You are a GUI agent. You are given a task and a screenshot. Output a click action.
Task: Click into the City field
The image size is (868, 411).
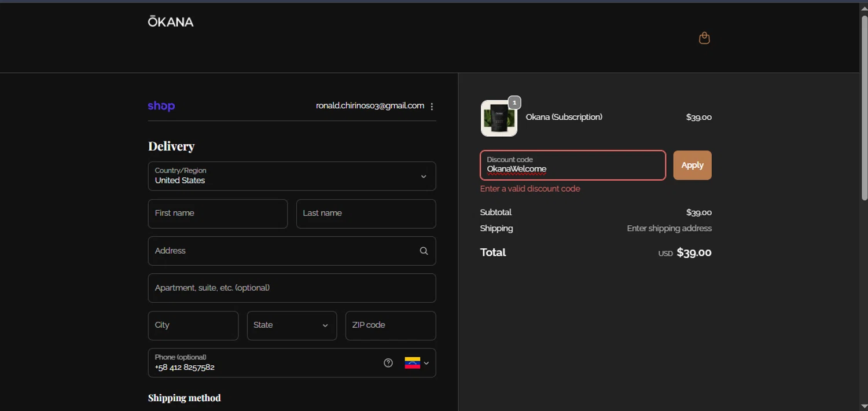[193, 325]
